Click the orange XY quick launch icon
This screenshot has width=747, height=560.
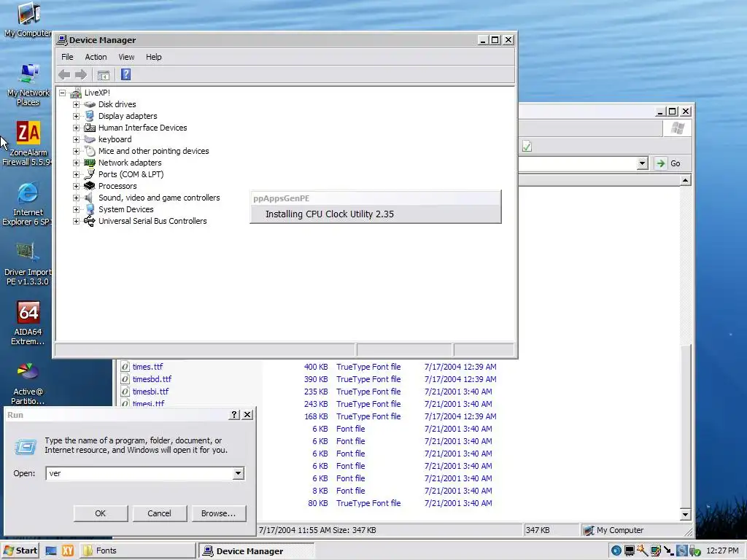pyautogui.click(x=68, y=551)
